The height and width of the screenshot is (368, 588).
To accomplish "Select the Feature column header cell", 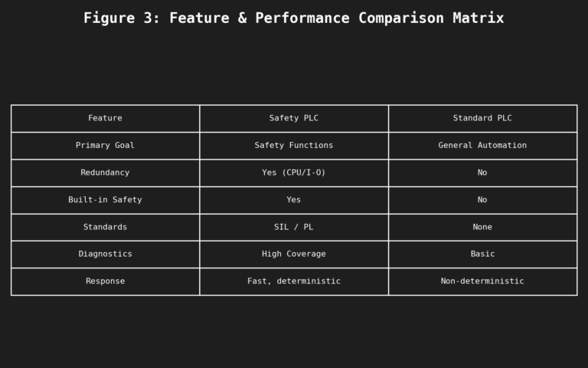I will pyautogui.click(x=105, y=118).
